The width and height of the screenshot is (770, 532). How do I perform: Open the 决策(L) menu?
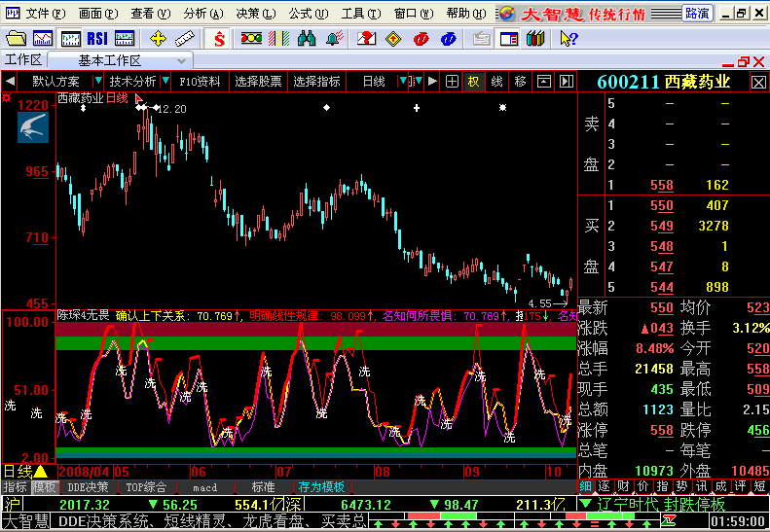tap(255, 14)
